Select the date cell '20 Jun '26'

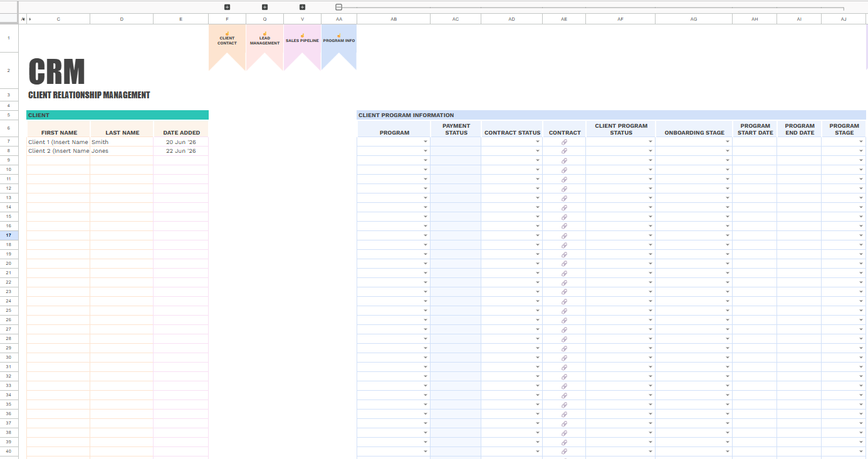click(x=180, y=142)
